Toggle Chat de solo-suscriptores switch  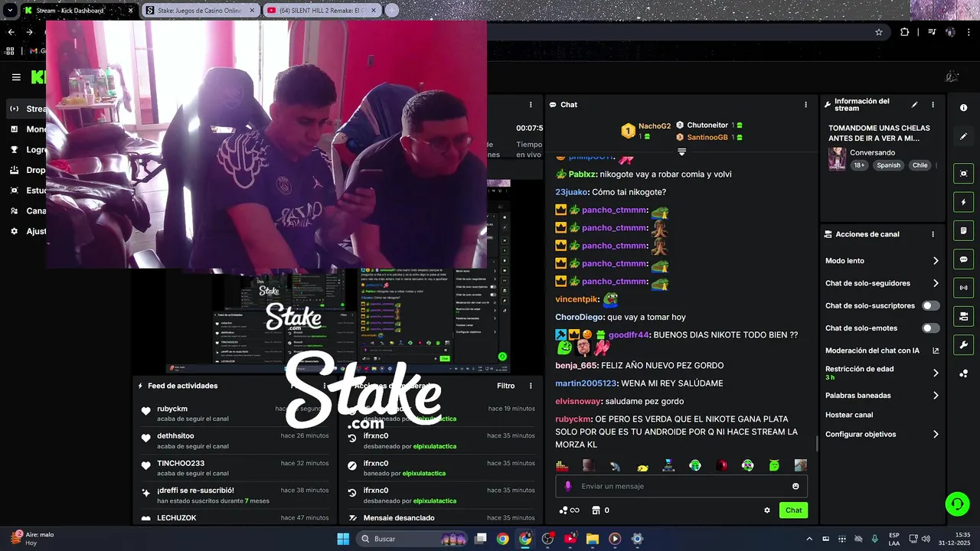click(930, 305)
